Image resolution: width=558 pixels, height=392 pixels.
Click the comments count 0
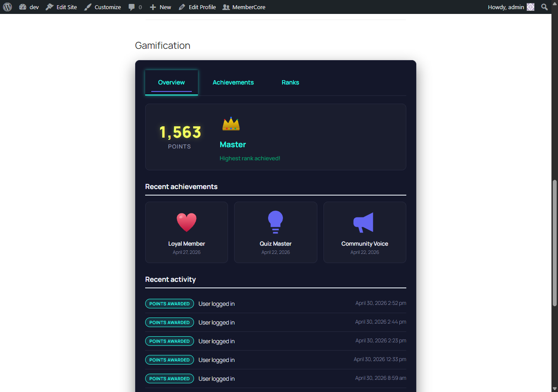pyautogui.click(x=140, y=7)
